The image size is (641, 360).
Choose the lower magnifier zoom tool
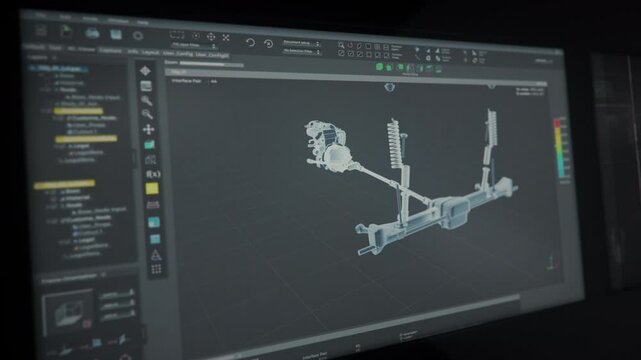147,114
